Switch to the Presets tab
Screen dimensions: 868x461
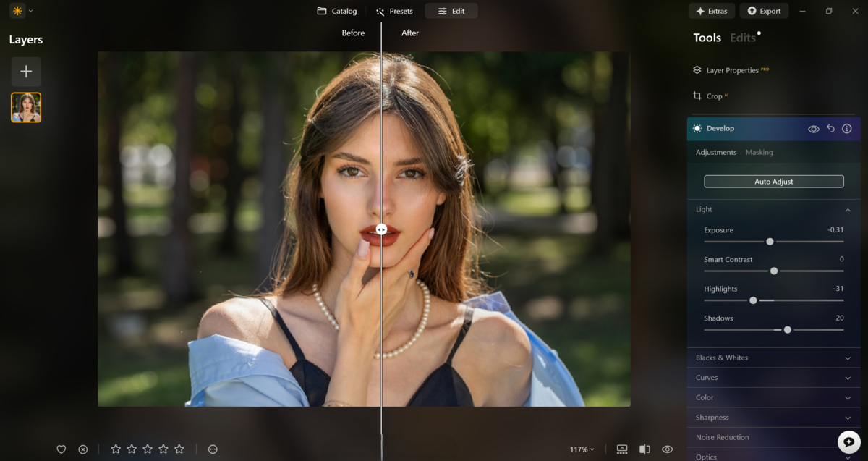[x=394, y=11]
